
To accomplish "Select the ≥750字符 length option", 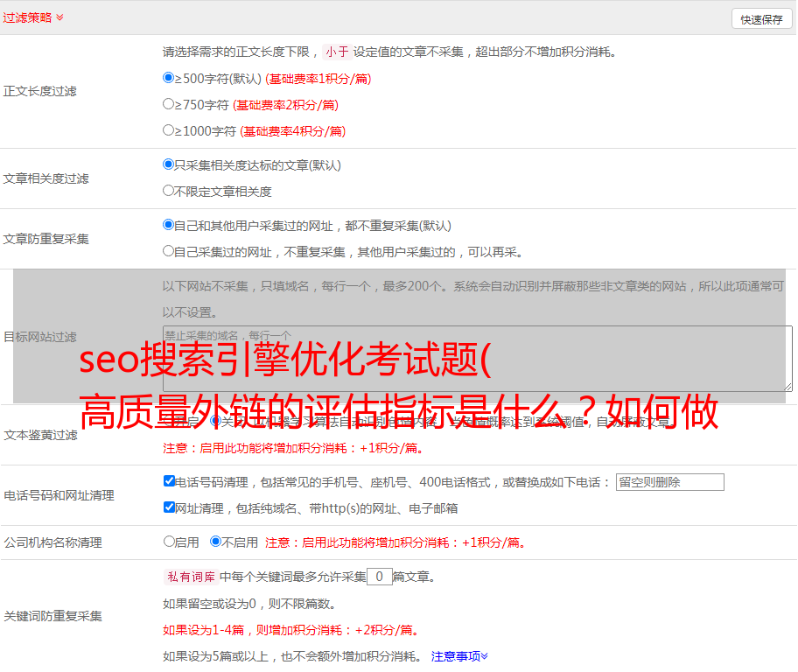I will click(168, 104).
